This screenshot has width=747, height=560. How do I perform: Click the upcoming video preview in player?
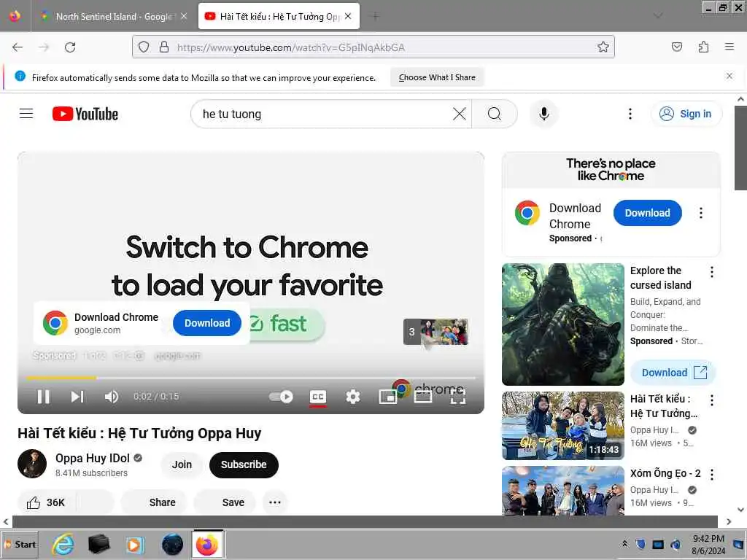pos(436,332)
